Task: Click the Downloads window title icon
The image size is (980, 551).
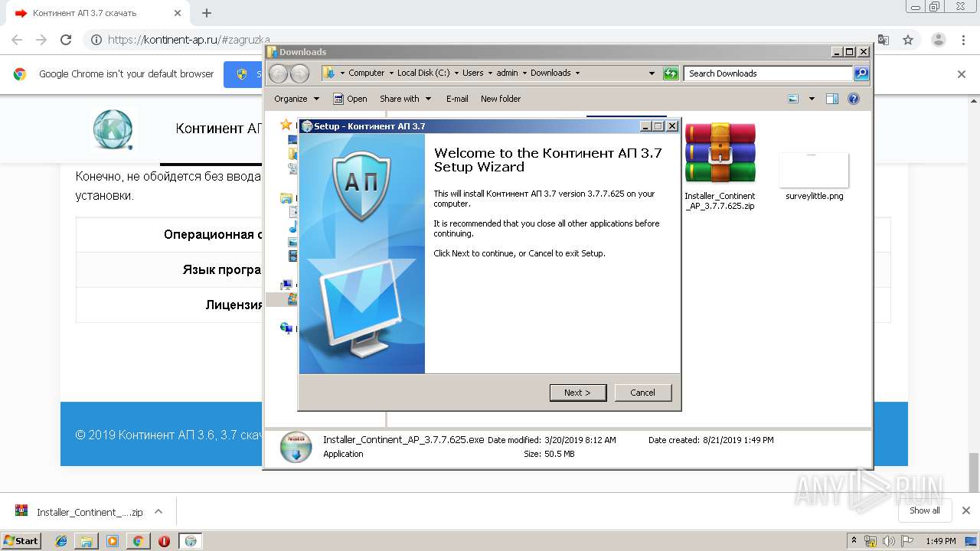Action: click(x=272, y=52)
